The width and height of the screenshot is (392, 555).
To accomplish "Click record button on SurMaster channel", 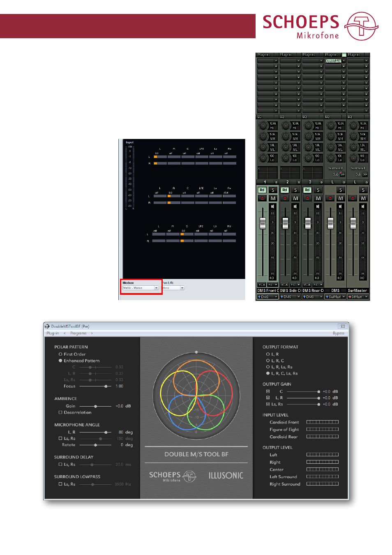I will pos(353,198).
